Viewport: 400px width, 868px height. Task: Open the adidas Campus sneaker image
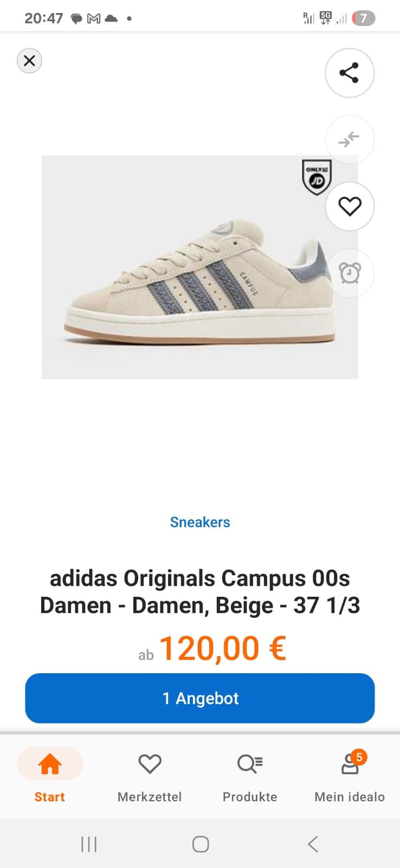[x=200, y=267]
